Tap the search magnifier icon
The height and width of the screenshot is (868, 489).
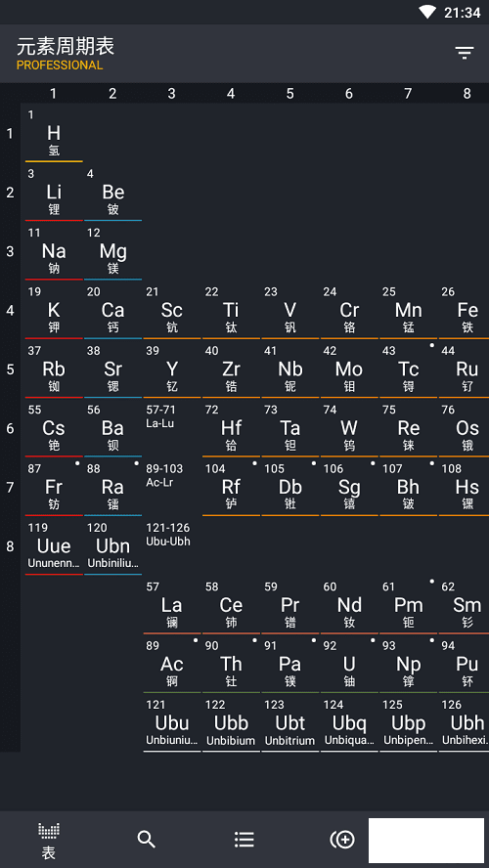pos(146,840)
